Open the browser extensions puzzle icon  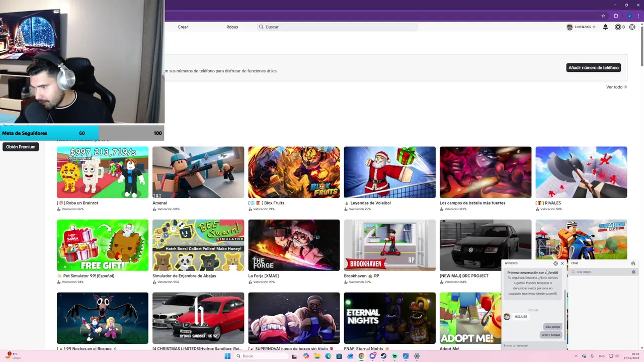coord(616,16)
